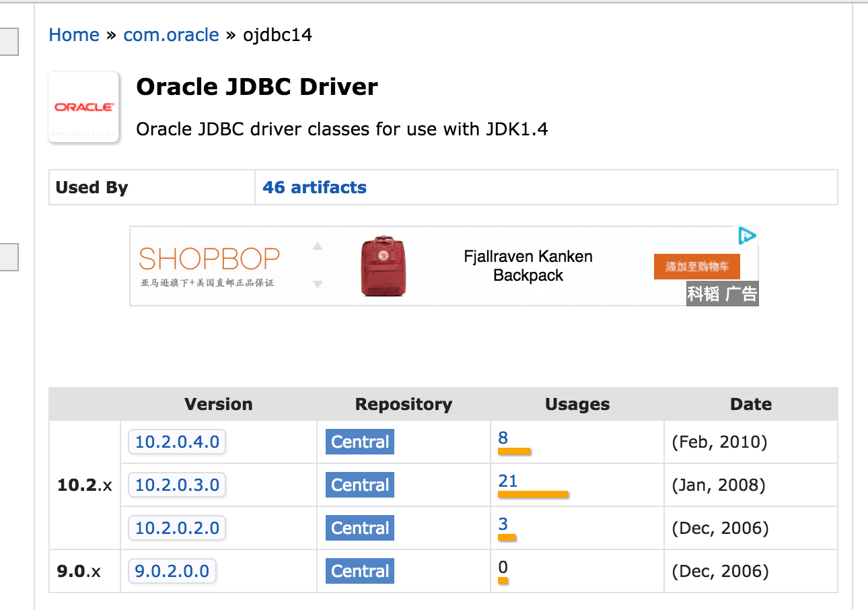Viewport: 868px width, 610px height.
Task: Click the Used By label
Action: [92, 187]
